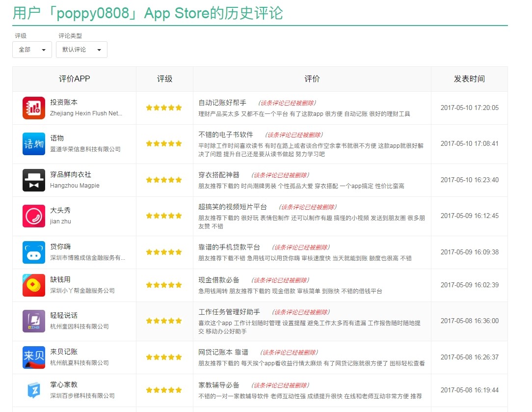The height and width of the screenshot is (412, 532).
Task: Open the 语物 app icon
Action: click(x=34, y=144)
